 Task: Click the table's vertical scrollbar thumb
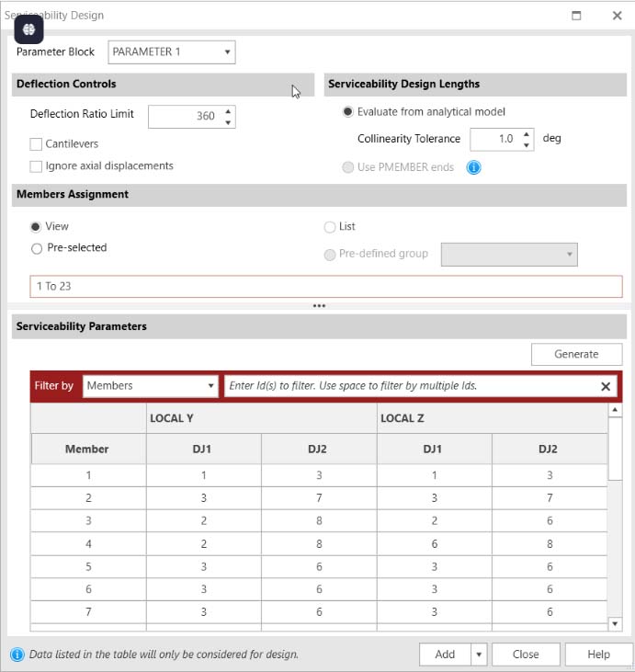click(x=615, y=450)
